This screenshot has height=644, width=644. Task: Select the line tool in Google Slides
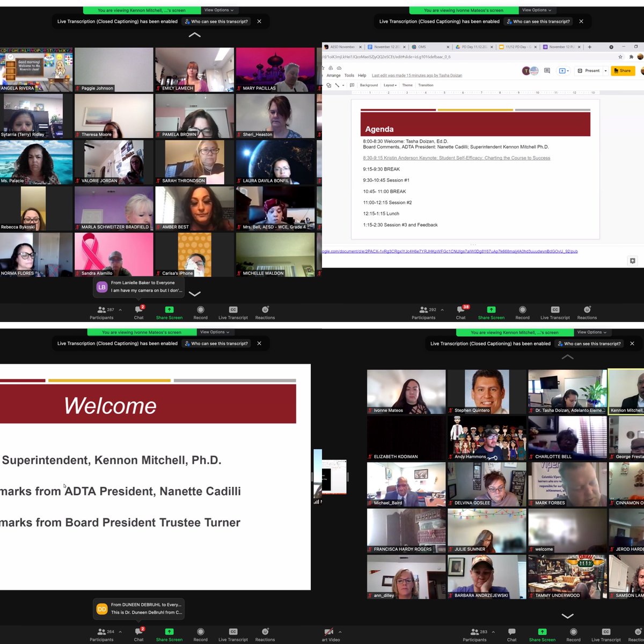point(338,85)
